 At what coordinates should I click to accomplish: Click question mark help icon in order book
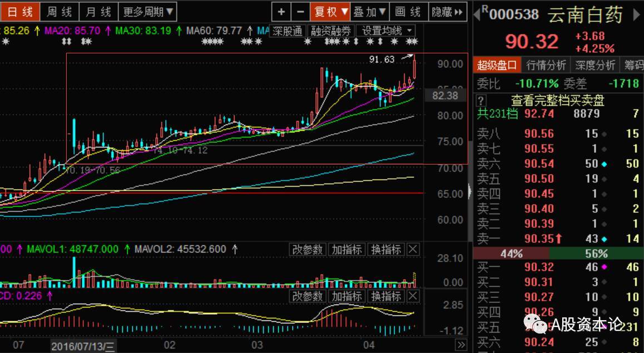coord(482,101)
